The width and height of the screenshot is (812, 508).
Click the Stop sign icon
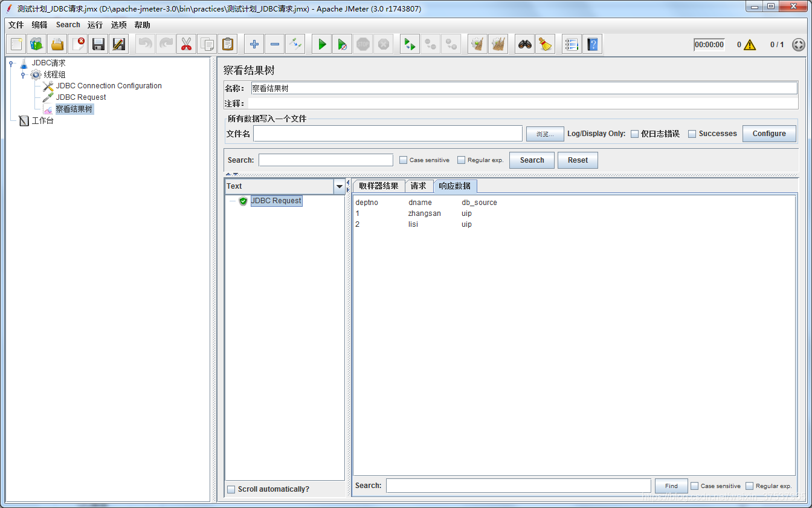[363, 44]
